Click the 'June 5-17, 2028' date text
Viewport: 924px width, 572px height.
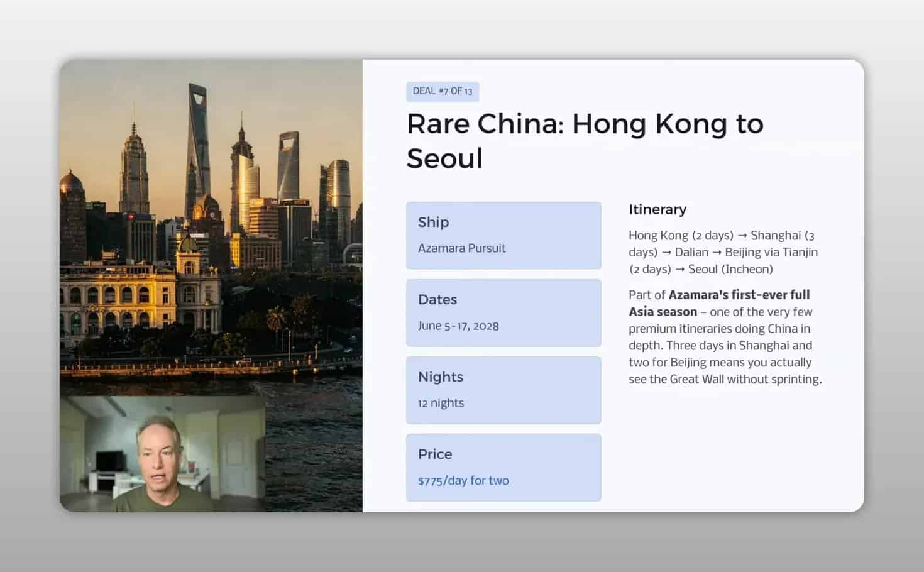458,326
